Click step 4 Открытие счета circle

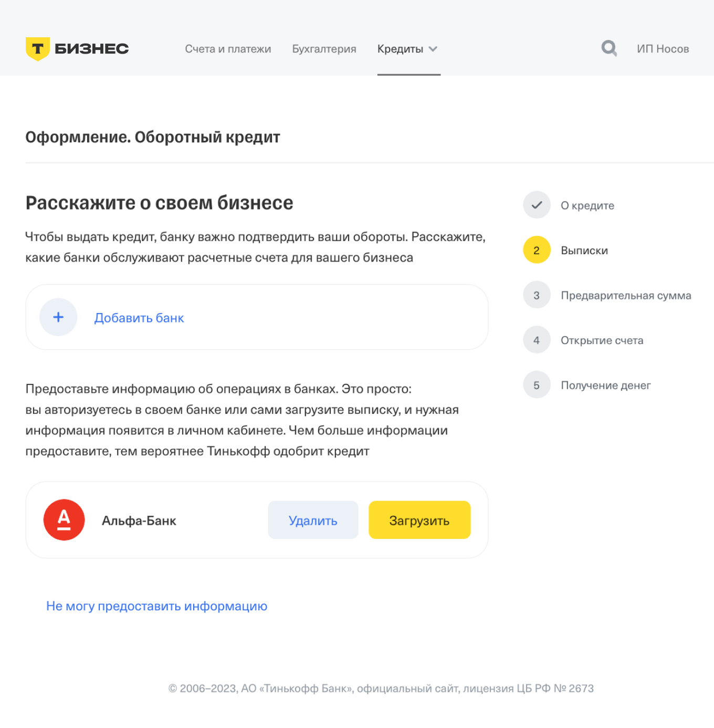[536, 340]
